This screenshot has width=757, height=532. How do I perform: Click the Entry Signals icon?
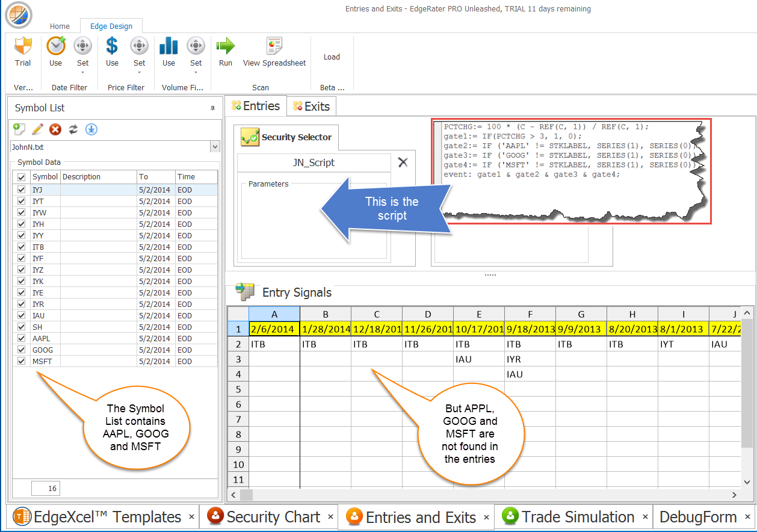coord(244,292)
